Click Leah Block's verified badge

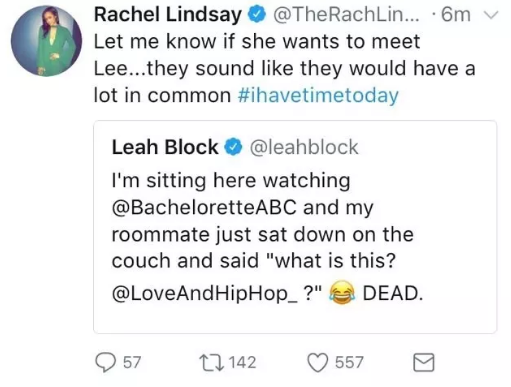pos(233,147)
